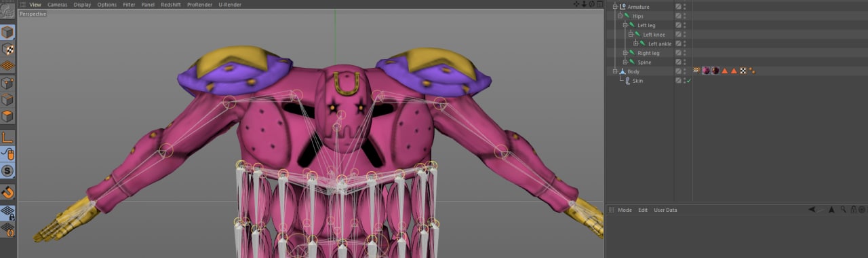
Task: Click the Planar Workplane icon
Action: pos(7,229)
